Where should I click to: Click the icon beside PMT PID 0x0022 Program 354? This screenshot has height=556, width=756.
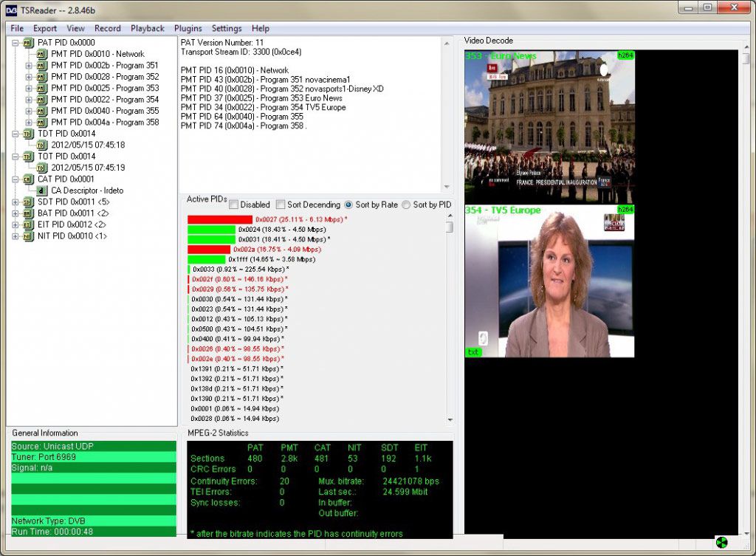(x=42, y=100)
